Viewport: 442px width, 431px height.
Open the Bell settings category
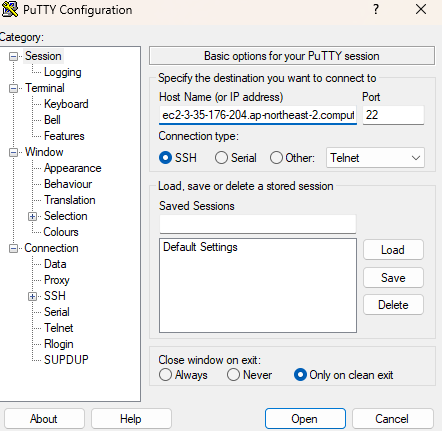click(52, 120)
